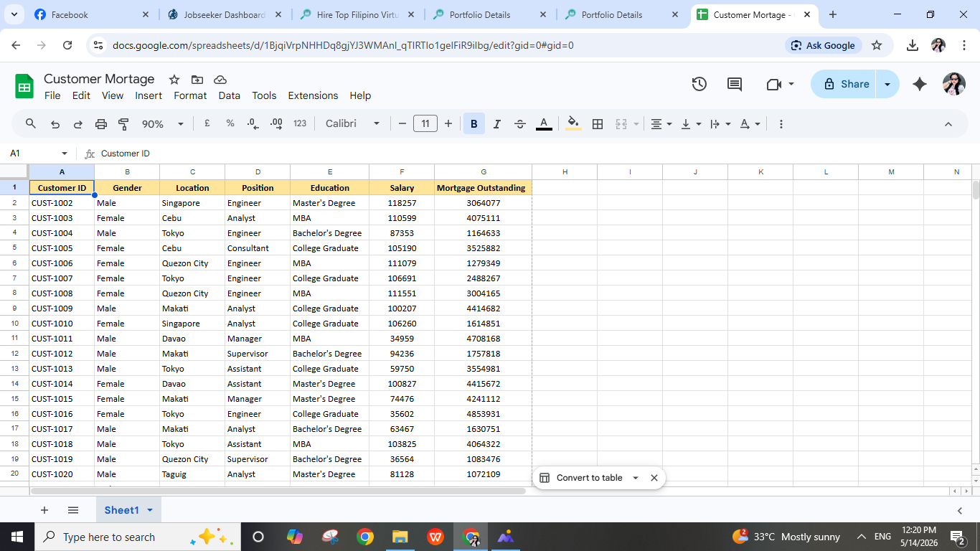Open the text color picker

pyautogui.click(x=544, y=124)
